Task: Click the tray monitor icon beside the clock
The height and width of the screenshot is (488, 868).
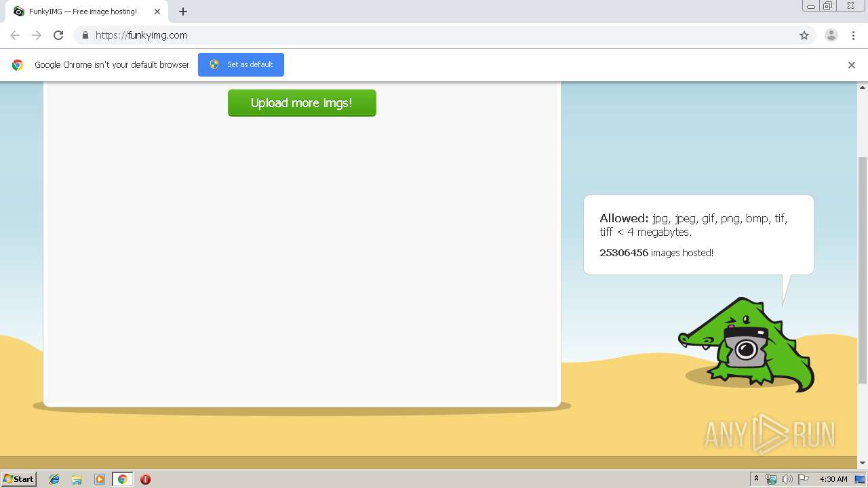Action: 860,479
